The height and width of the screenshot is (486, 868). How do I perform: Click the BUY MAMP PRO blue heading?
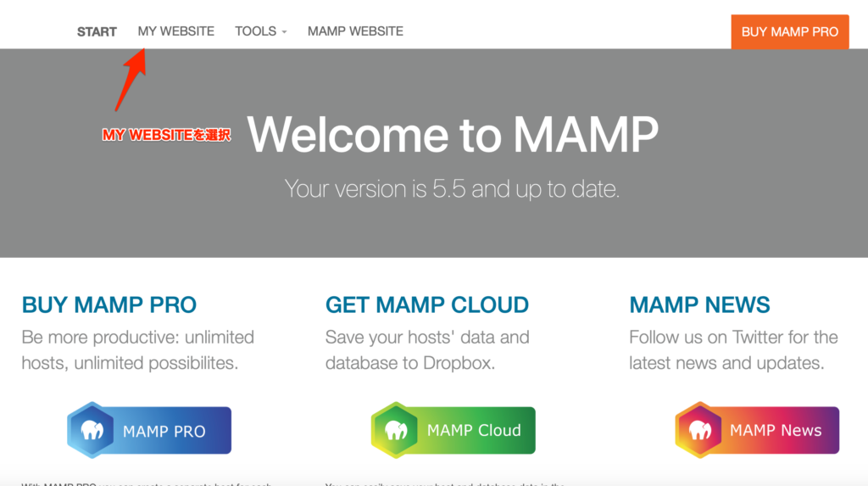point(109,304)
